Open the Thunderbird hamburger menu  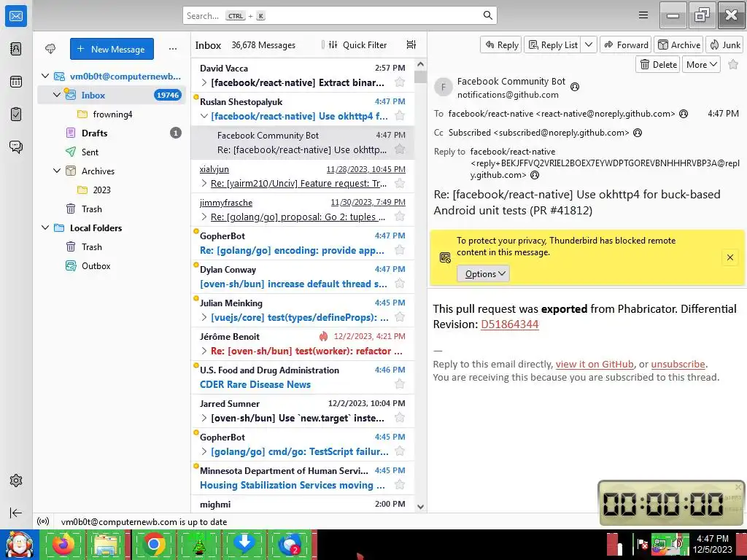click(643, 15)
